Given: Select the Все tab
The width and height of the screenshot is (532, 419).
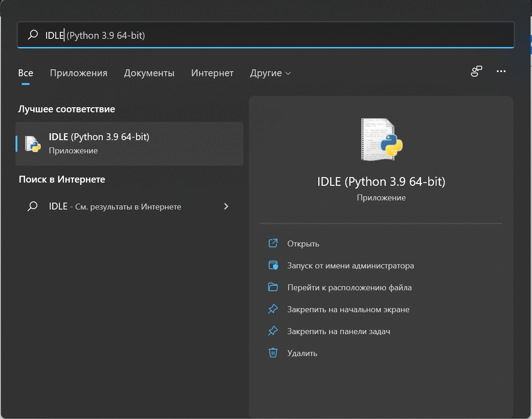Looking at the screenshot, I should pos(26,73).
